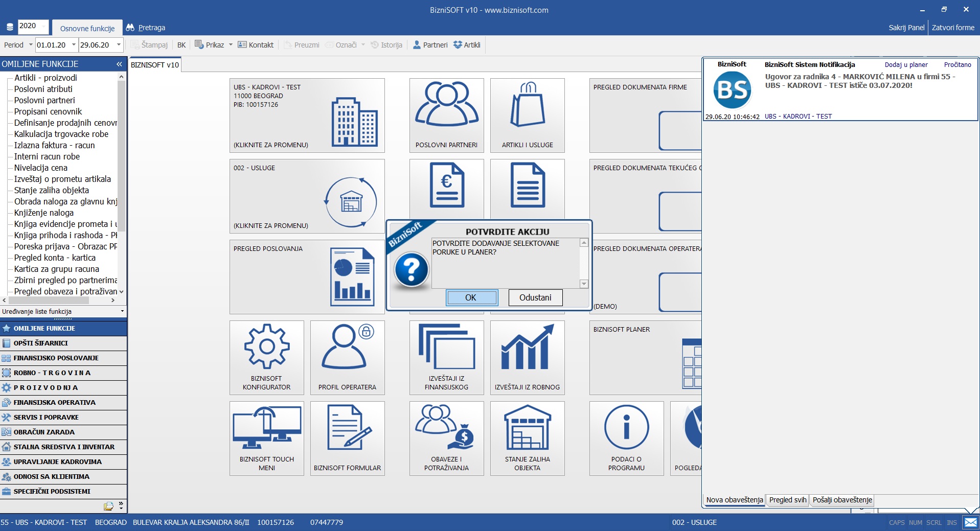Click the 002 - USLUGE warehouse tile
The image size is (980, 531).
click(307, 196)
